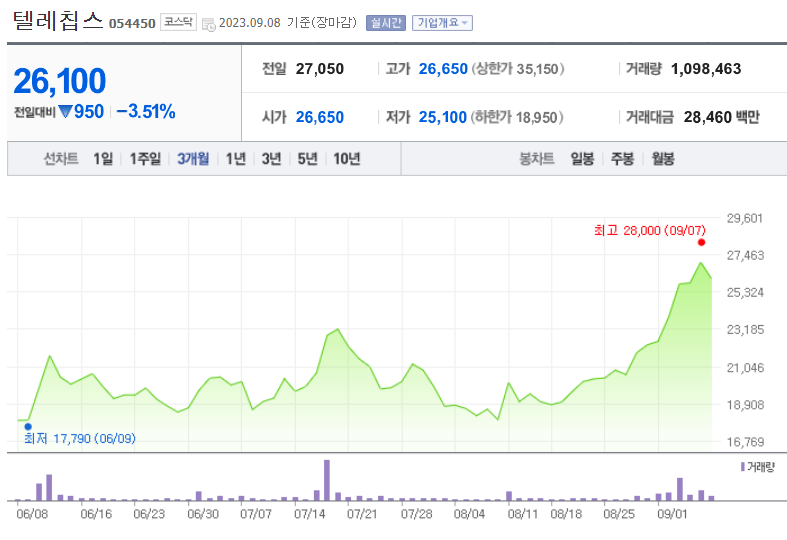The image size is (787, 540).
Task: Select the 3년 line chart tab
Action: click(272, 159)
